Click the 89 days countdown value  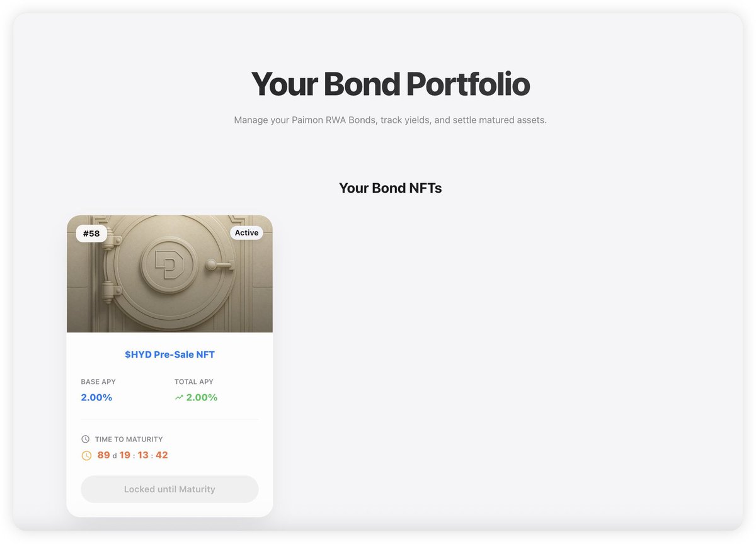pyautogui.click(x=104, y=455)
